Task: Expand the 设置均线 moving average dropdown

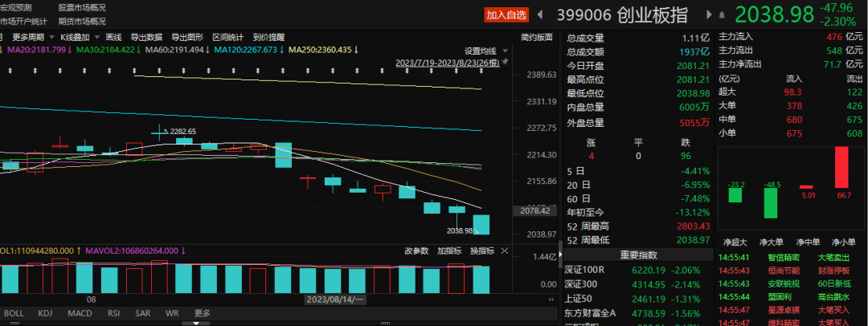Action: [x=485, y=51]
